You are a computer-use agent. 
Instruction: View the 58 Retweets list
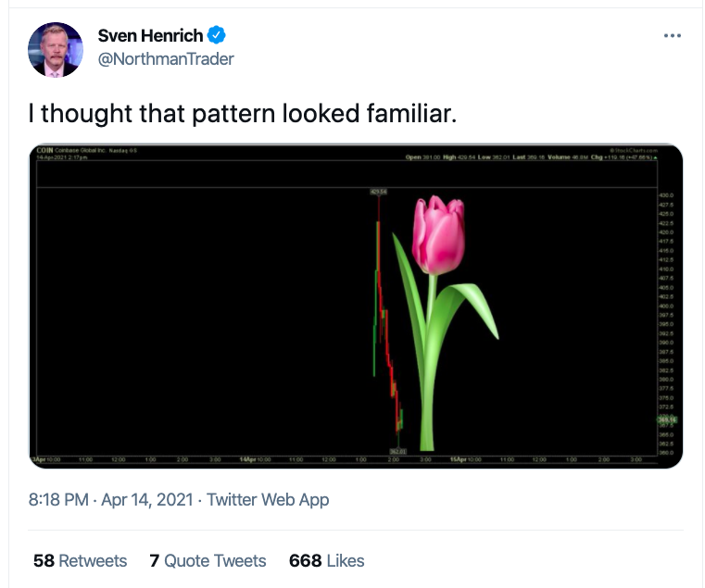pos(80,560)
